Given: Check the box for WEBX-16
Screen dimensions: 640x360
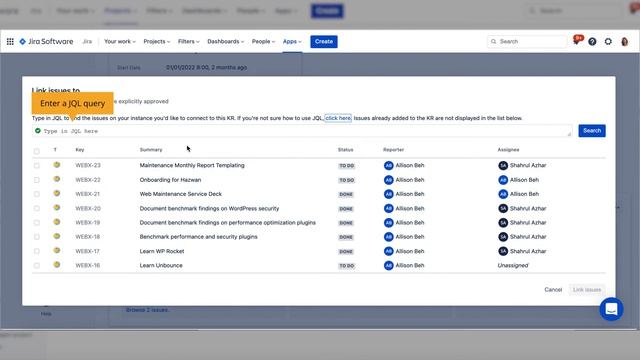Looking at the screenshot, I should [37, 265].
